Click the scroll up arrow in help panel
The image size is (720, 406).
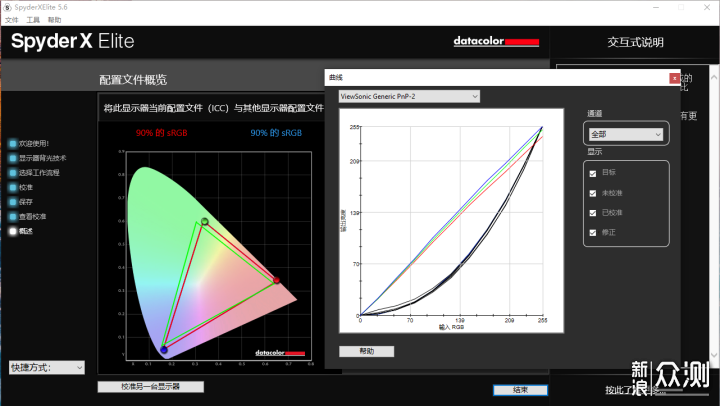714,77
